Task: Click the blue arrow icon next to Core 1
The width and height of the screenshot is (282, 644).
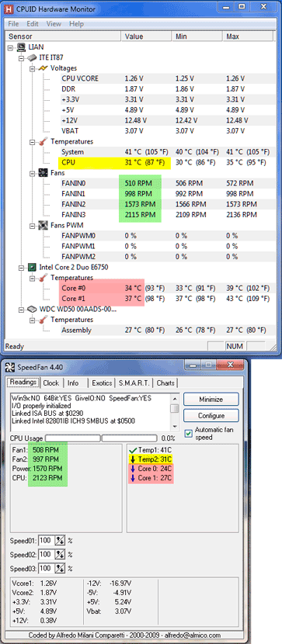Action: click(x=132, y=478)
